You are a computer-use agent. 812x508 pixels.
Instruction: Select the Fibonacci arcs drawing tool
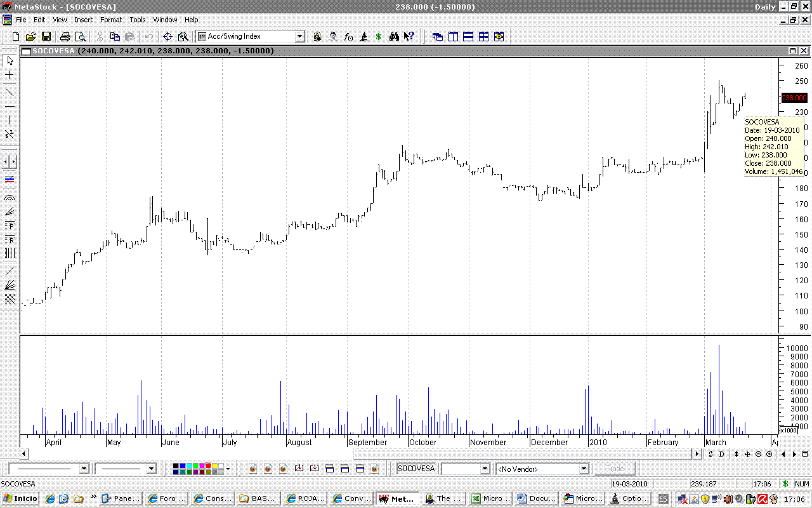click(x=10, y=197)
